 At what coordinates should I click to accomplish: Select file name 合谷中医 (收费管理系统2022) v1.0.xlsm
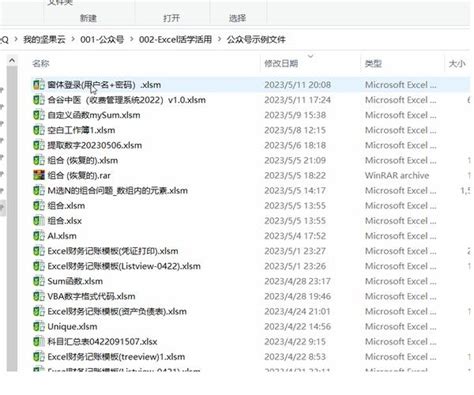126,100
